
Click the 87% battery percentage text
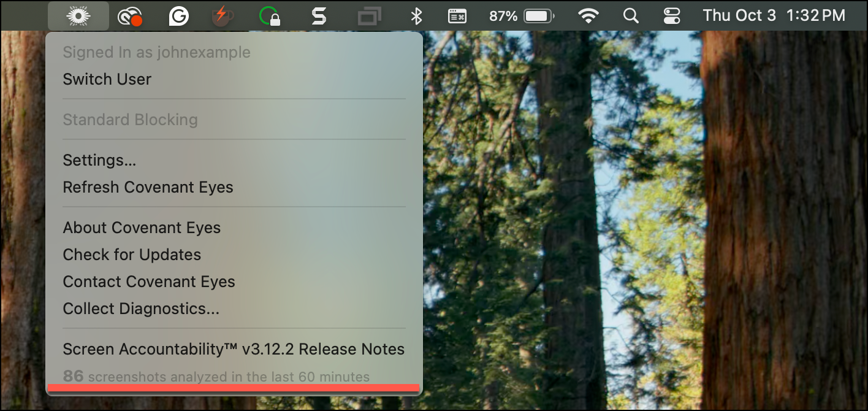[503, 16]
